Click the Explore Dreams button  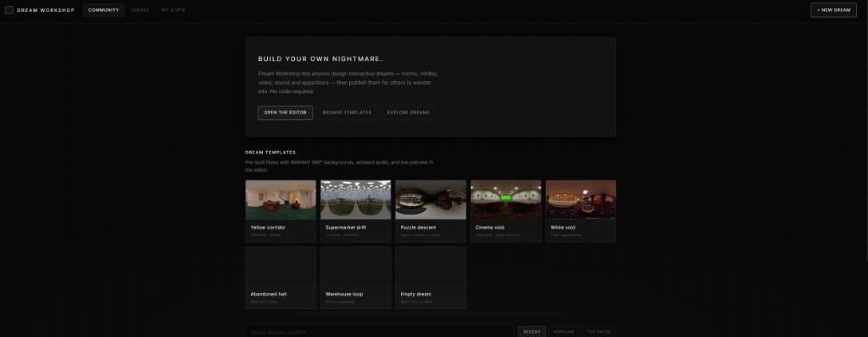[409, 113]
